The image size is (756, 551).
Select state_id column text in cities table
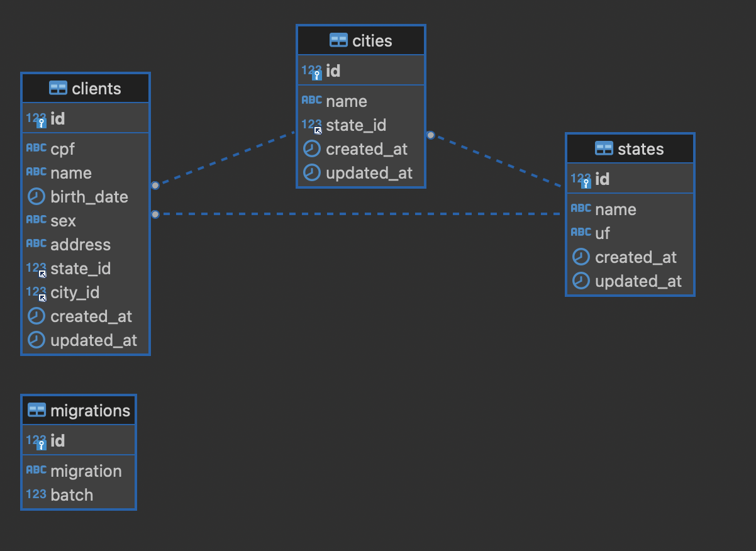coord(356,125)
